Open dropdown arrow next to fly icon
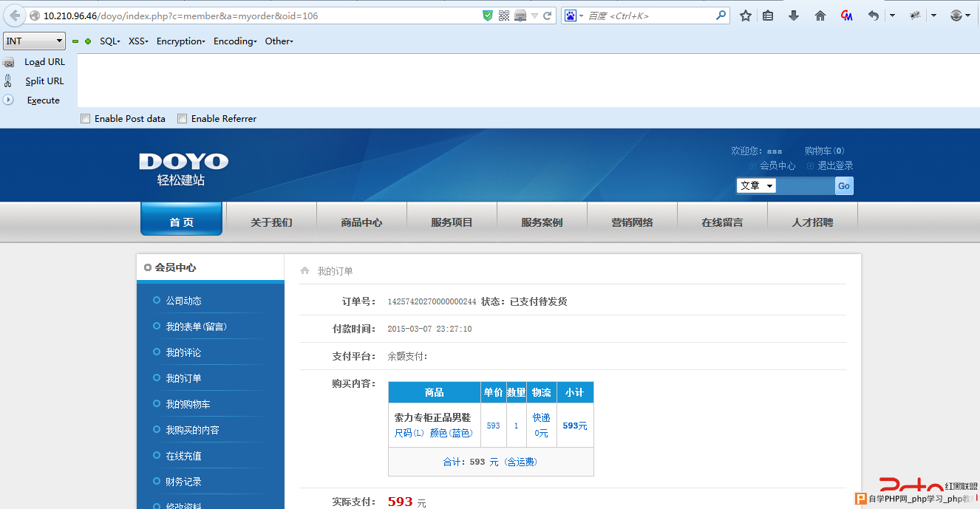 934,16
